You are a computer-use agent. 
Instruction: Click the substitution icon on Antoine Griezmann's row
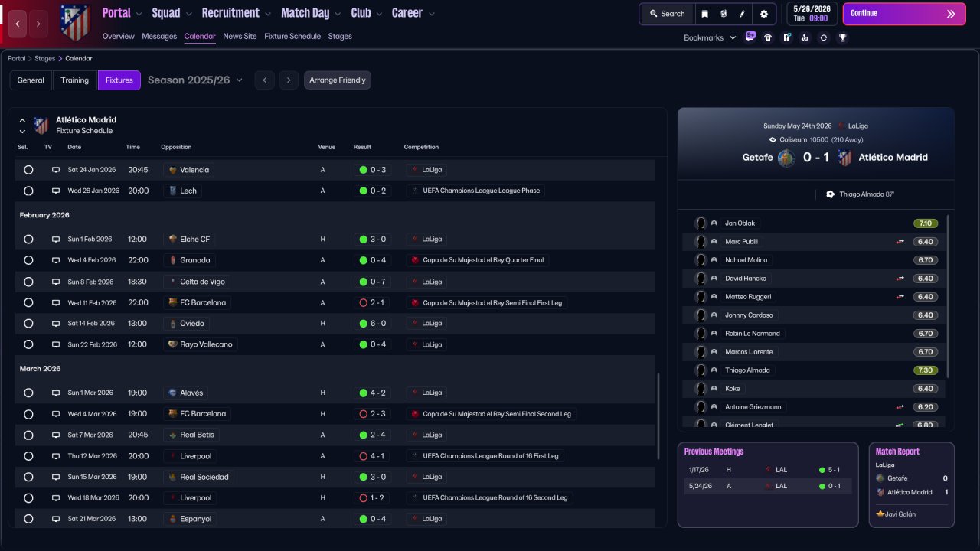click(900, 407)
